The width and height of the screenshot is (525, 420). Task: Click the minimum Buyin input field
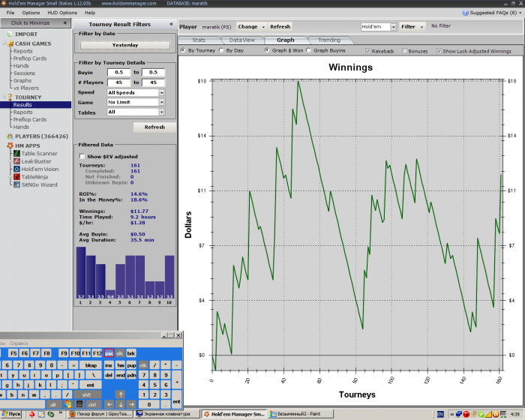click(118, 72)
